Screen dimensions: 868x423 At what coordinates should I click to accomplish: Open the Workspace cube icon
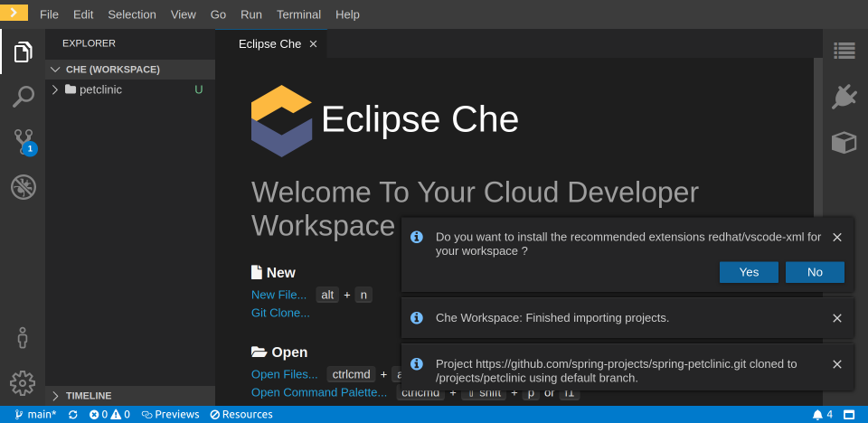[x=844, y=142]
